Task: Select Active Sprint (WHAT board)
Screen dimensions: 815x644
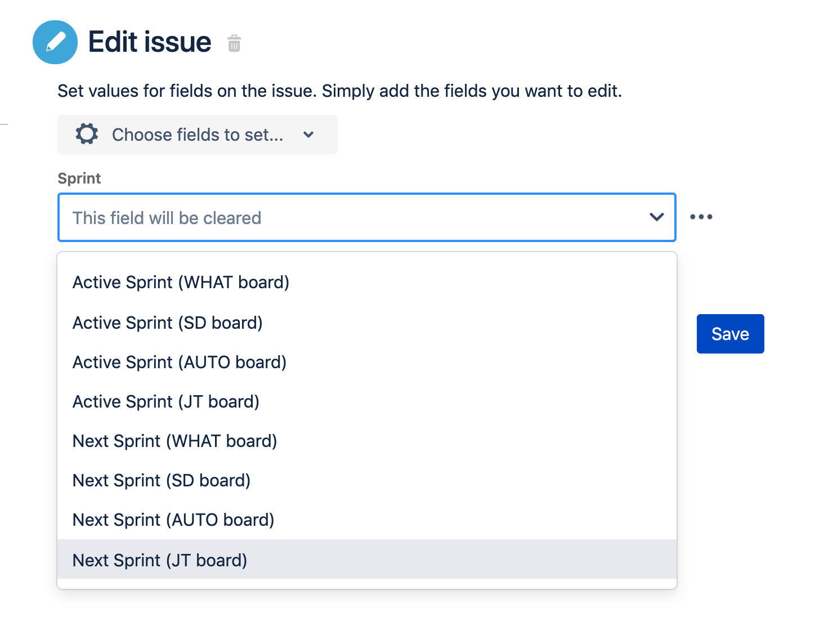Action: coord(367,282)
